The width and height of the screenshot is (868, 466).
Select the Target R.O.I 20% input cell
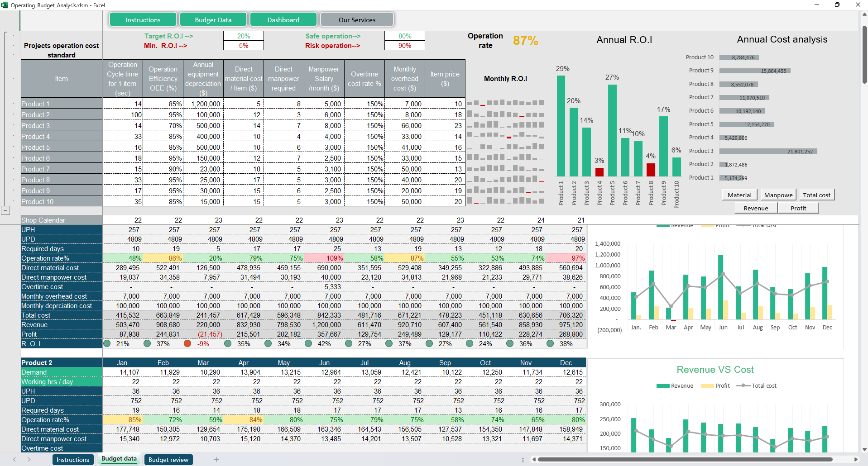coord(244,36)
